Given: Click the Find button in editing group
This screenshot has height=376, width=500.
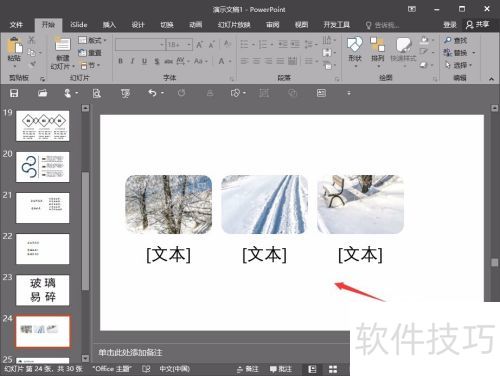Looking at the screenshot, I should pyautogui.click(x=455, y=40).
